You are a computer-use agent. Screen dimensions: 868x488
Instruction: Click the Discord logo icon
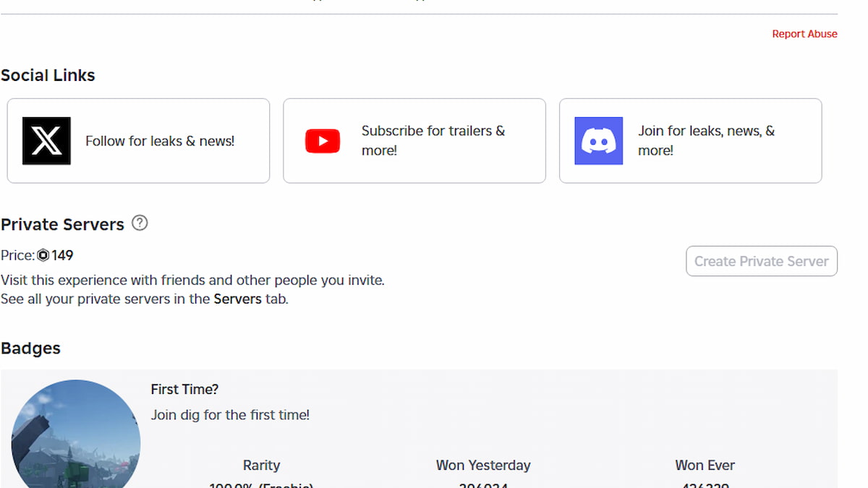point(599,141)
